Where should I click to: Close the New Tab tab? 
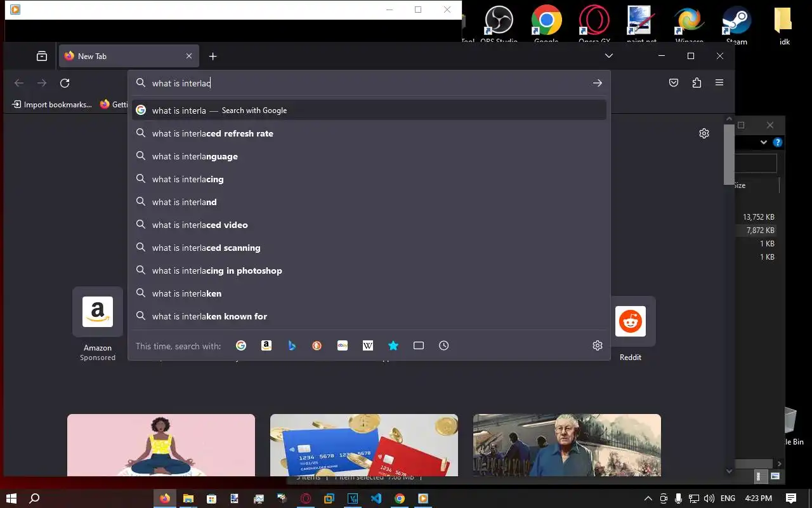tap(189, 56)
